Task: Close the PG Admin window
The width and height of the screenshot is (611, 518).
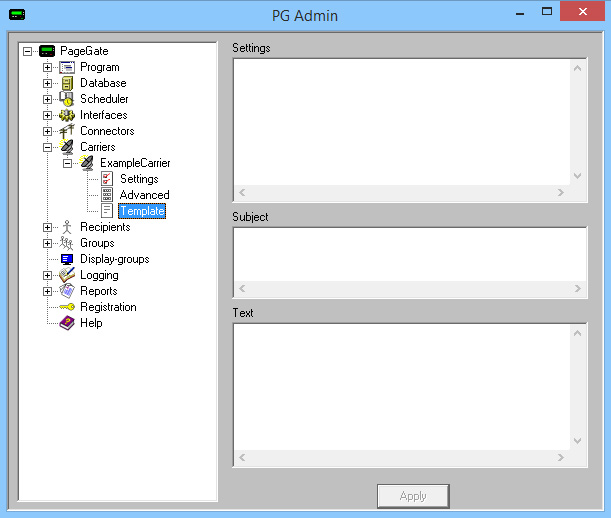Action: (583, 11)
